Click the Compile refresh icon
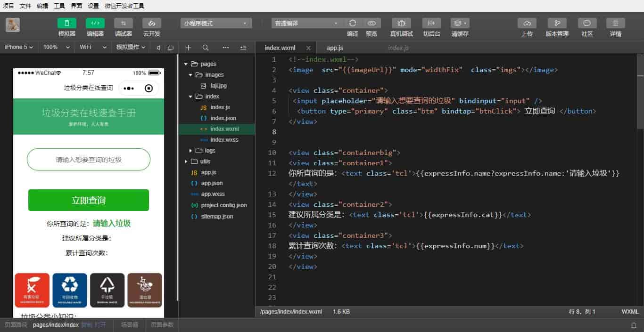644x332 pixels. point(353,23)
